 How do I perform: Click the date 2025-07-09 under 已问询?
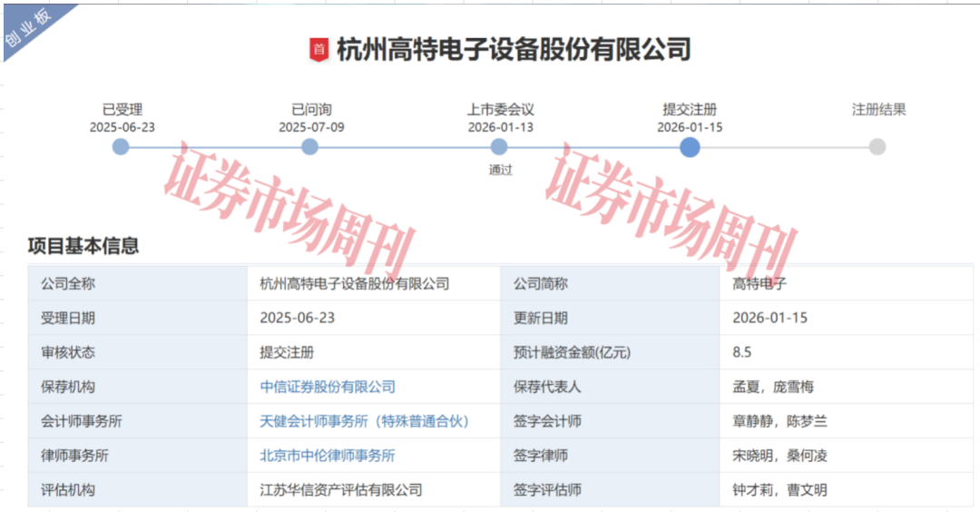tap(311, 127)
